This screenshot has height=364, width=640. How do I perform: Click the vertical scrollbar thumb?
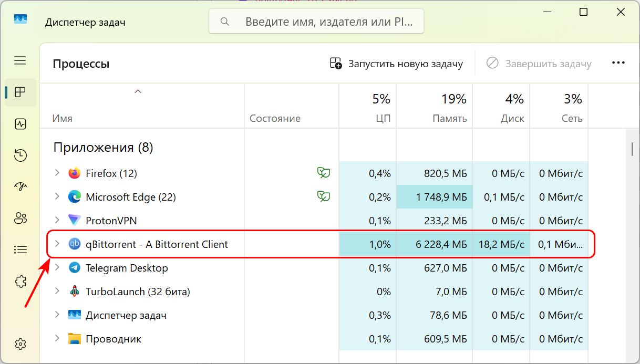click(632, 149)
